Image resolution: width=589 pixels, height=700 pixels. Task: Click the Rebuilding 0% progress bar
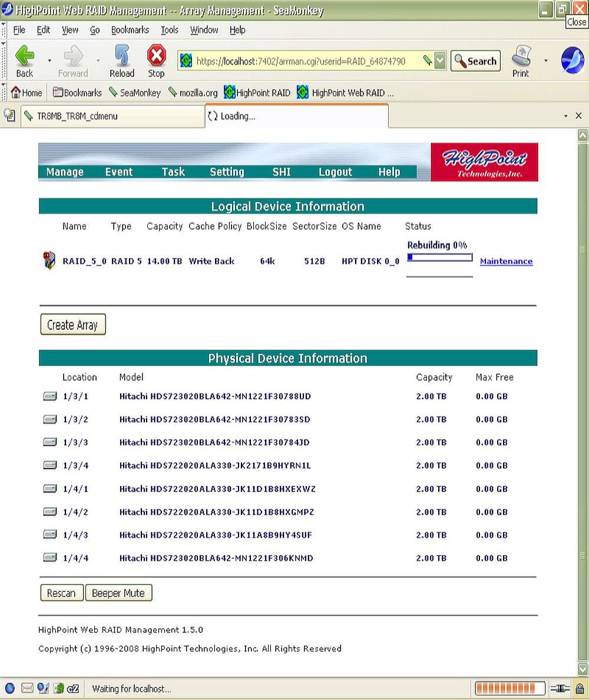[439, 257]
